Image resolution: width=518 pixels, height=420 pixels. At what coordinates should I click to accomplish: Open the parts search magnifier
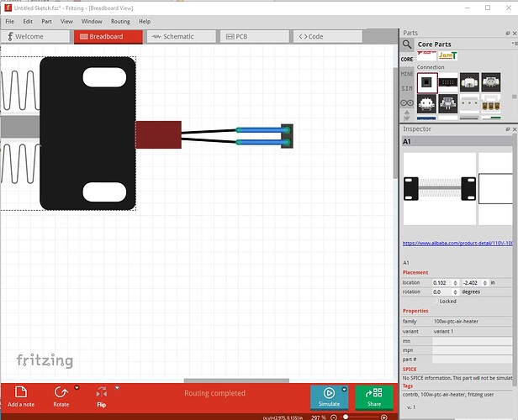pyautogui.click(x=407, y=45)
